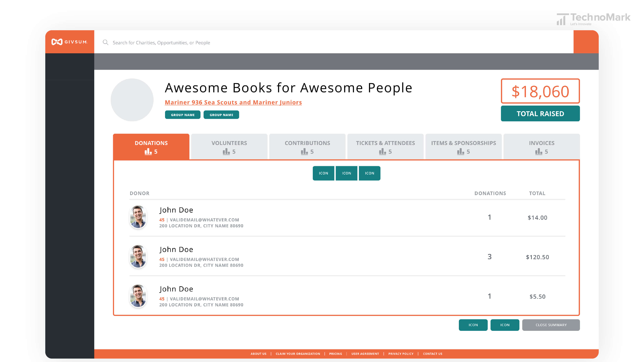Click the $5.50 total value
The image size is (644, 362).
537,296
